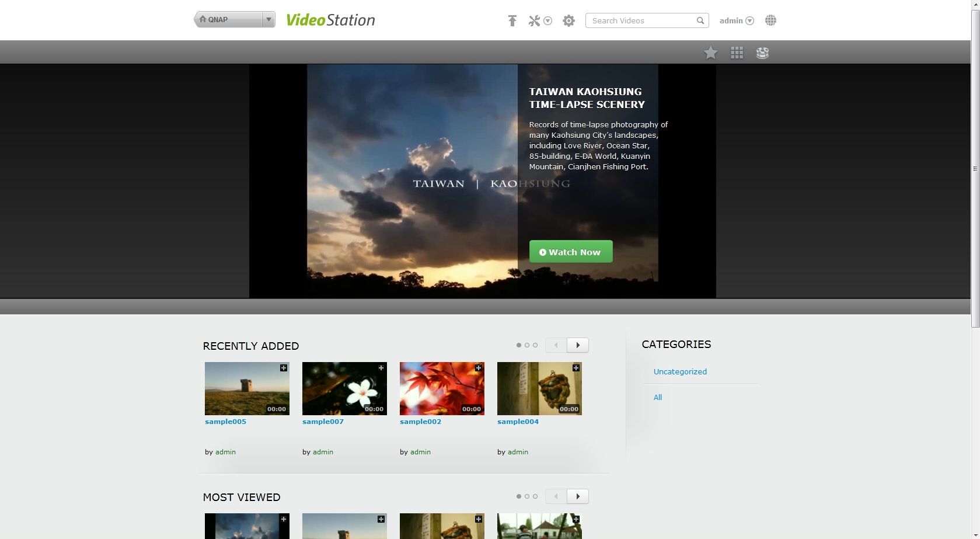Click plus icon on sample005 thumbnail
Viewport: 980px width, 539px height.
click(284, 368)
